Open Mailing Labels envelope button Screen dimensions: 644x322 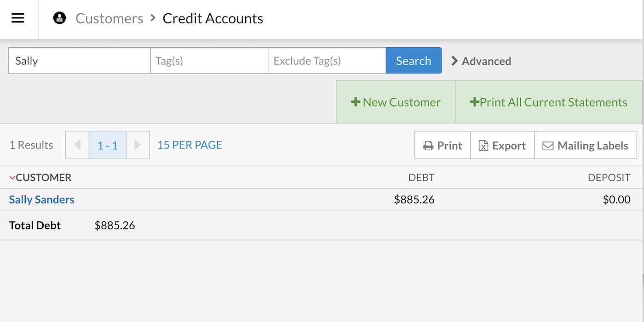tap(585, 146)
